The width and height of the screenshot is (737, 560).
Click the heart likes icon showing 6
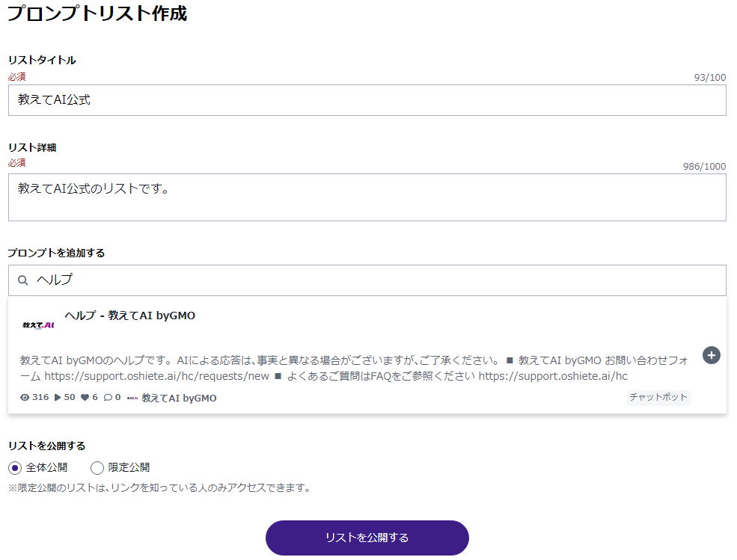[85, 398]
